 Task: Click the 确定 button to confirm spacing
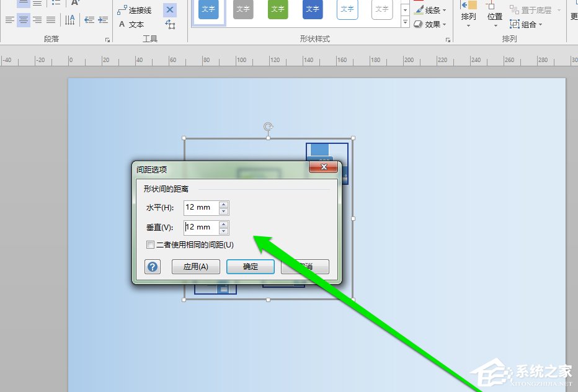(x=250, y=267)
